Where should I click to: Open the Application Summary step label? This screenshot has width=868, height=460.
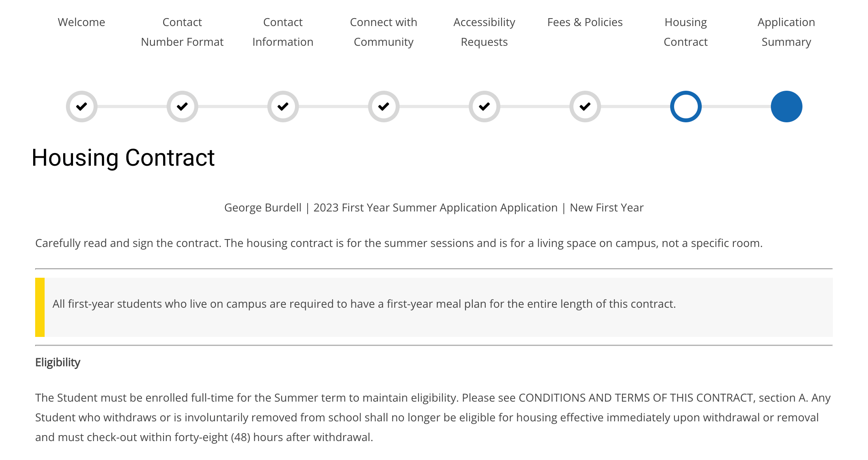(786, 32)
